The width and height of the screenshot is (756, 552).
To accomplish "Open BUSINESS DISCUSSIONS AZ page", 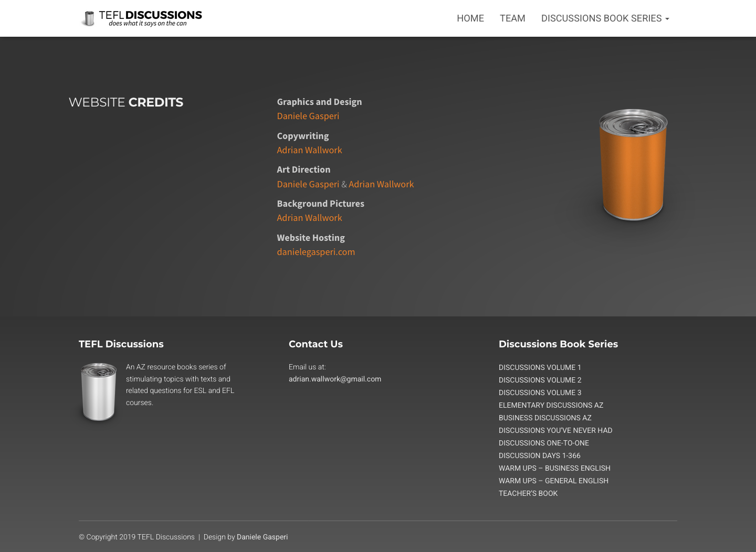I will [545, 418].
